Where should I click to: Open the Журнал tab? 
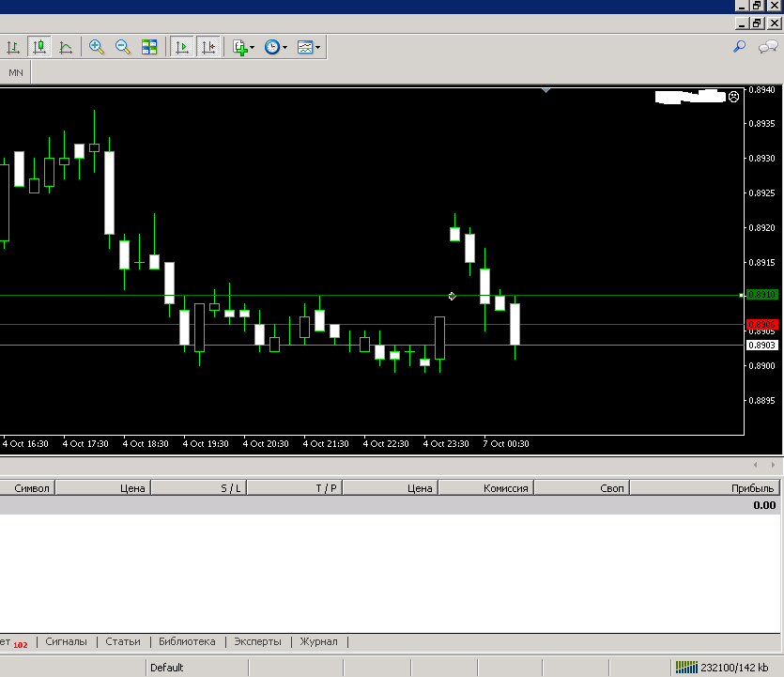click(318, 641)
